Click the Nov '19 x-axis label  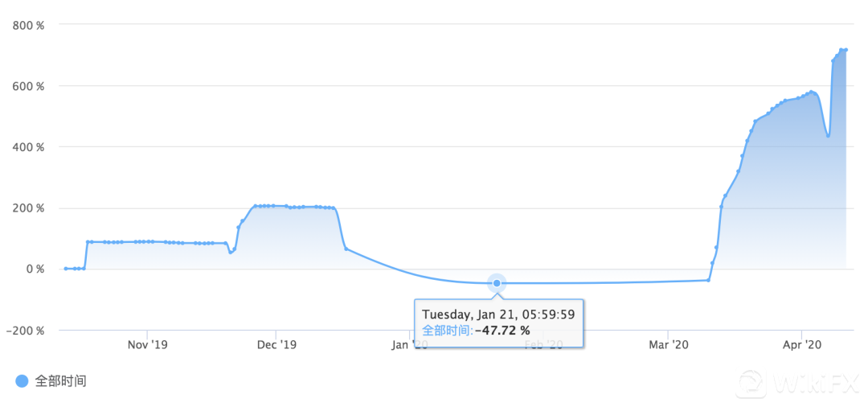pos(148,345)
